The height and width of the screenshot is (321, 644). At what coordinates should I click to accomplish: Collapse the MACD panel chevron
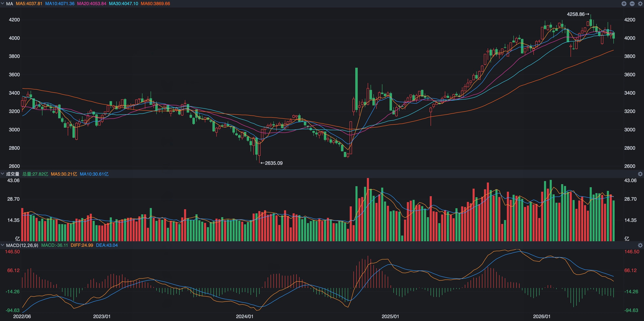pos(2,245)
